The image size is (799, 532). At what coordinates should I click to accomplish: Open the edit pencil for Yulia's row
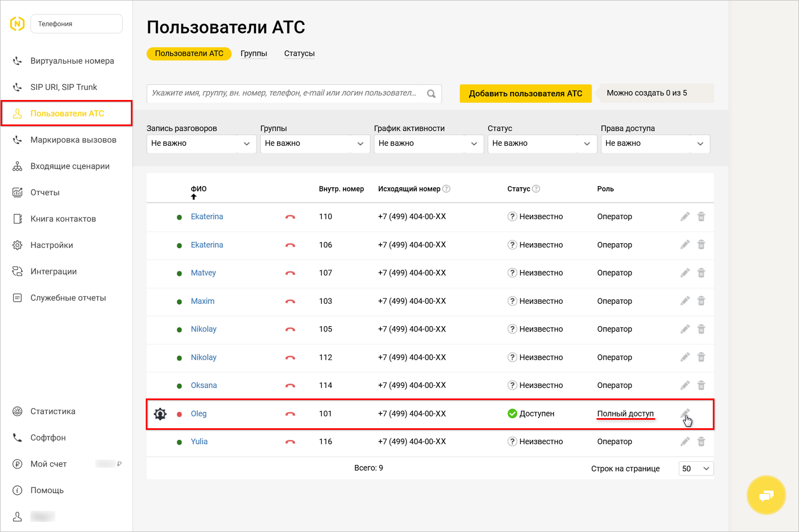685,442
